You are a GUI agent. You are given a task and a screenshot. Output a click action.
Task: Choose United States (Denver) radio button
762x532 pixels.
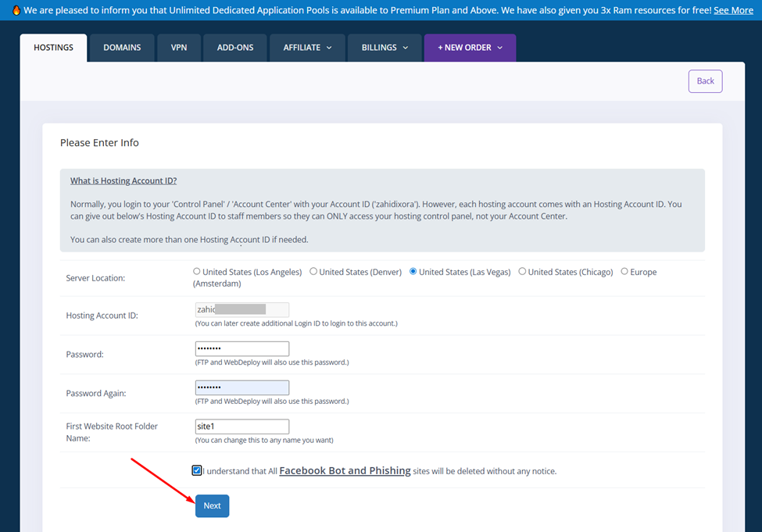(x=313, y=272)
